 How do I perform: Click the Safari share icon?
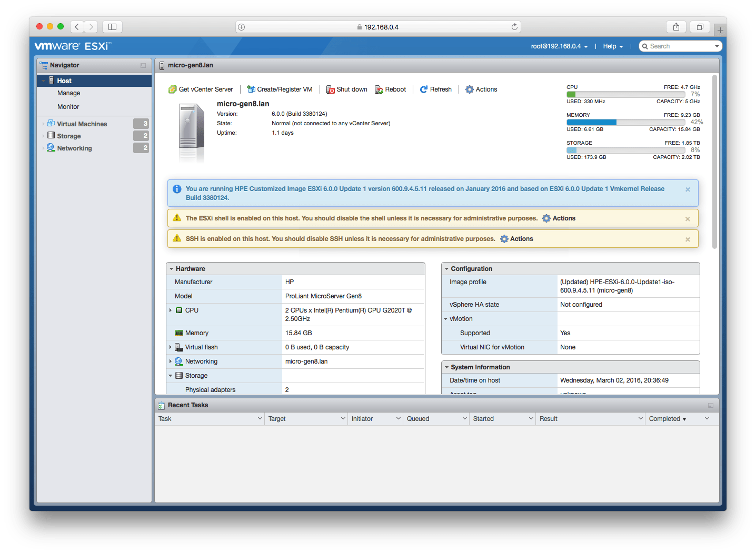677,27
